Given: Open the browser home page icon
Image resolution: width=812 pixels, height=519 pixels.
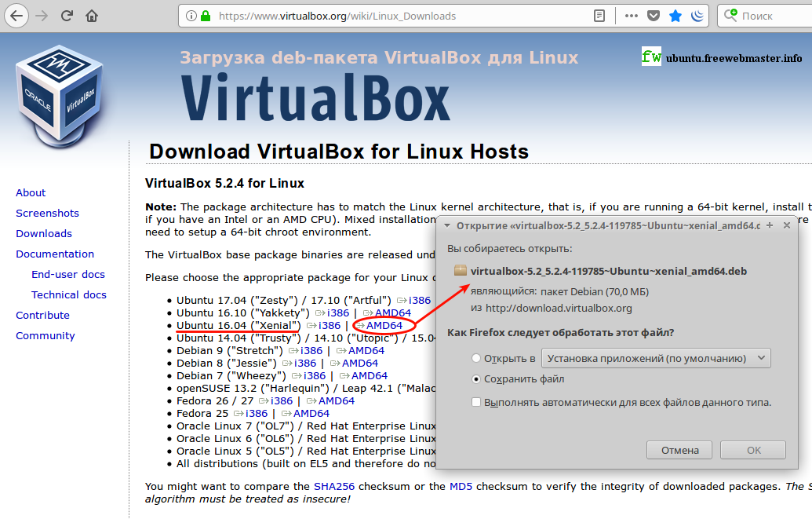Looking at the screenshot, I should [92, 16].
